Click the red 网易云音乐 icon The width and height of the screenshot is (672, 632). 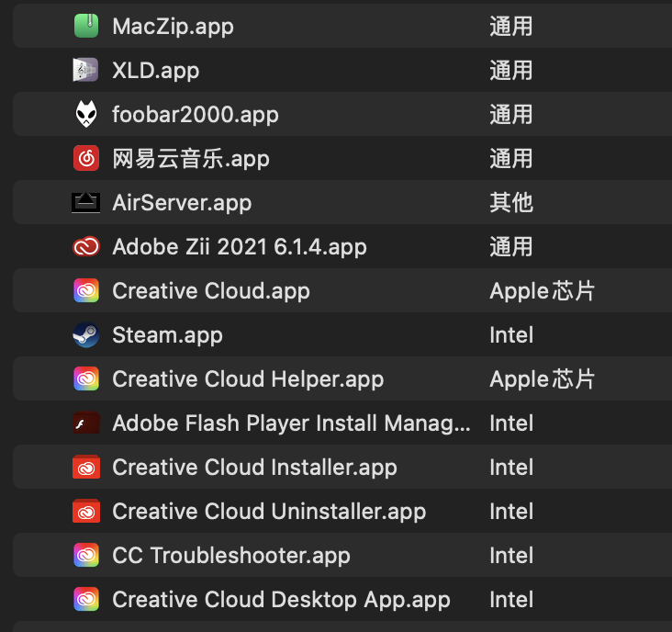[85, 159]
